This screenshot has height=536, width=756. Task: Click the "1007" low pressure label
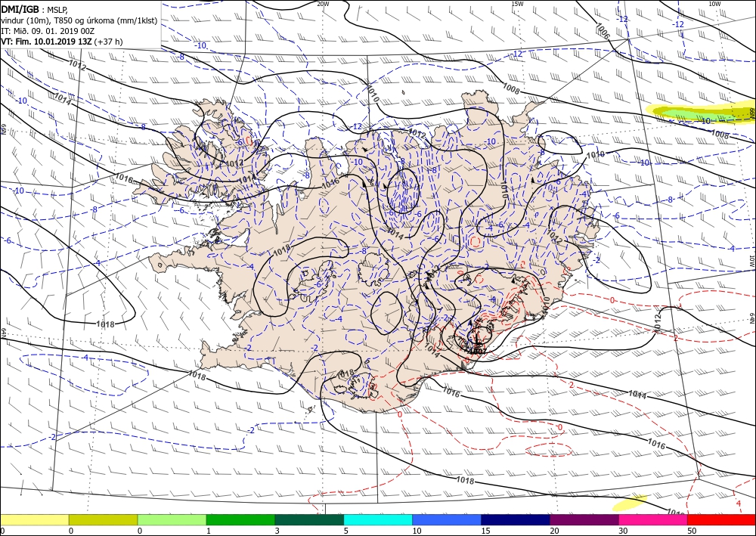click(x=479, y=352)
